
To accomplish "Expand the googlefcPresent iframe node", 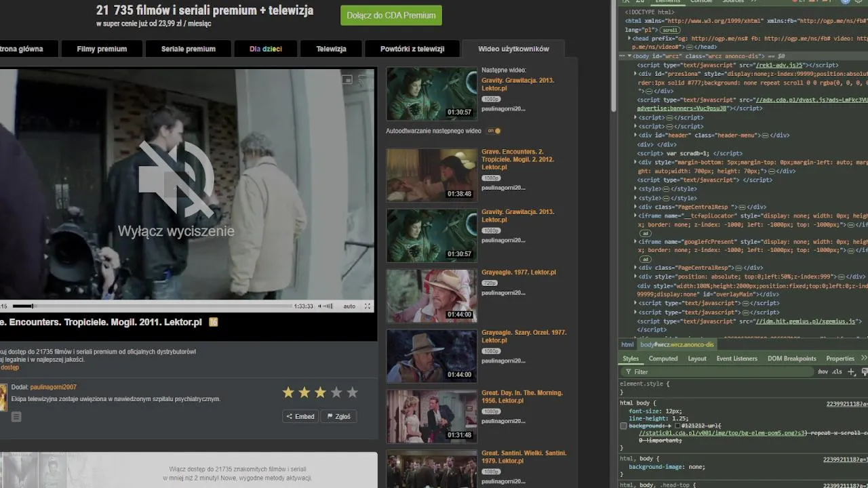I will pos(635,242).
